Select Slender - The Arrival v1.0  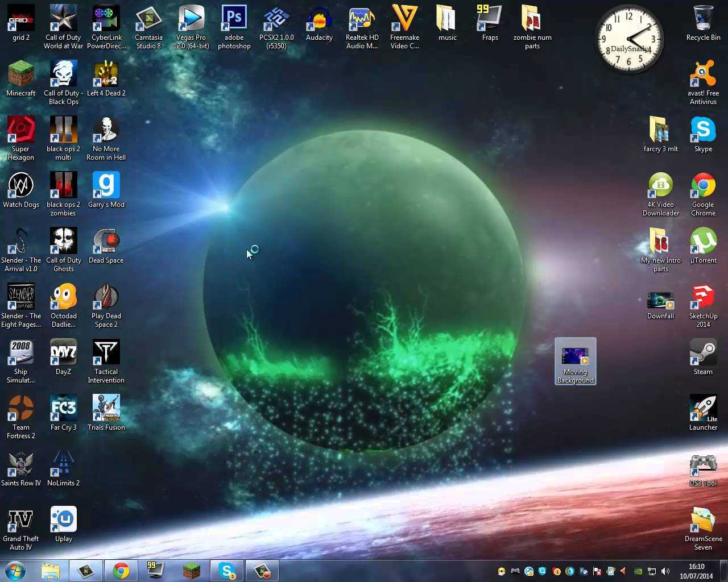(21, 250)
